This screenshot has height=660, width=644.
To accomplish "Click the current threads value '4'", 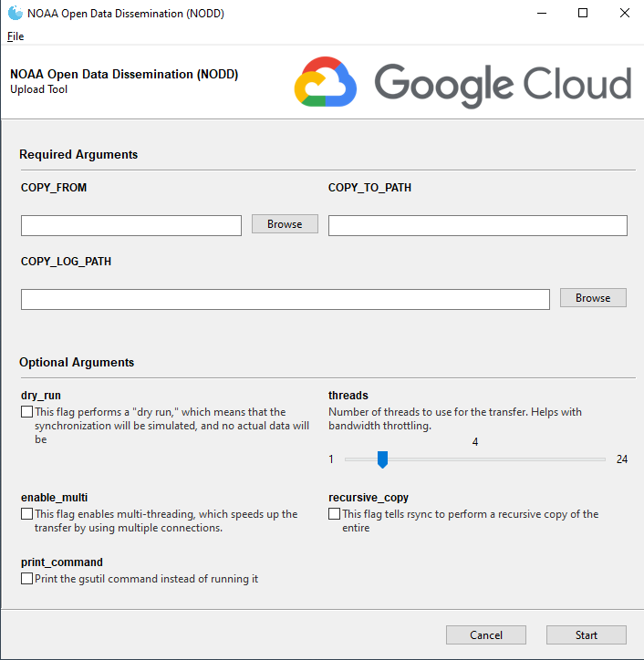I will pos(475,442).
